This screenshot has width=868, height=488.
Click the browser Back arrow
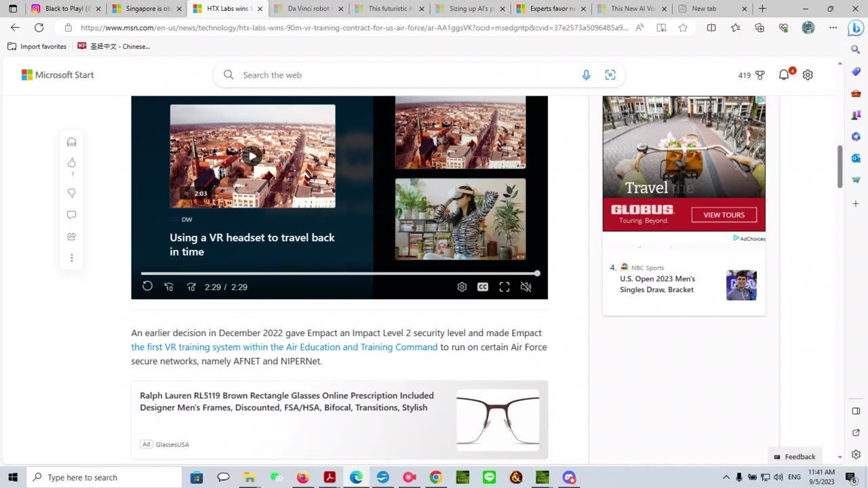(x=15, y=28)
